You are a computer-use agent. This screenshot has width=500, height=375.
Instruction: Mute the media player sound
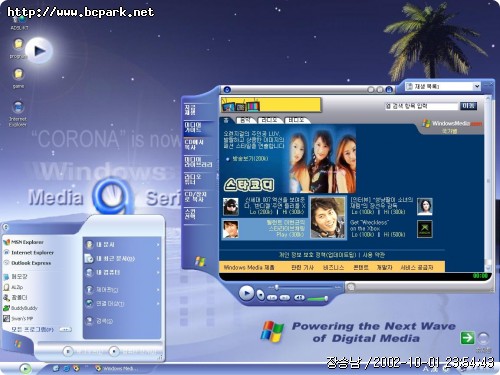click(299, 297)
